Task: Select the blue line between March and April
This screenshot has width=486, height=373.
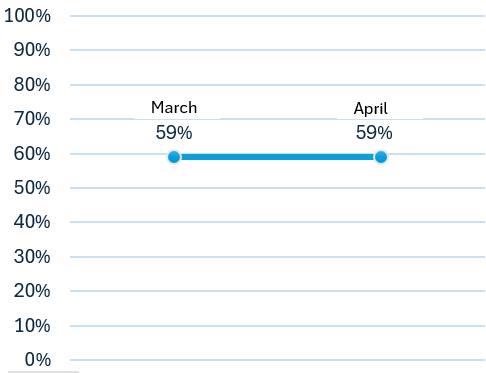Action: click(x=277, y=157)
